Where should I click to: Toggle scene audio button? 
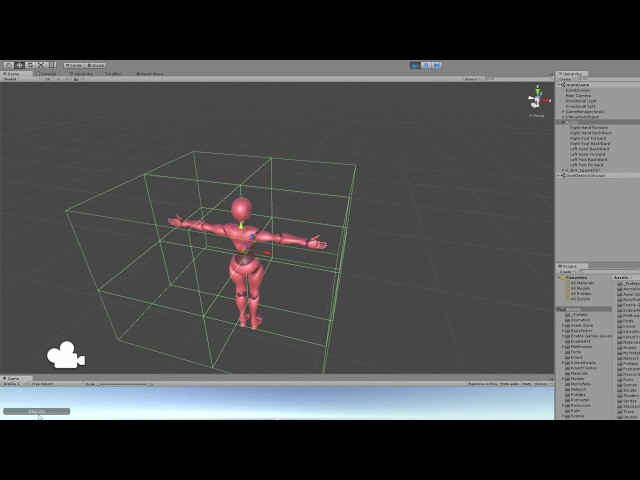(67, 79)
